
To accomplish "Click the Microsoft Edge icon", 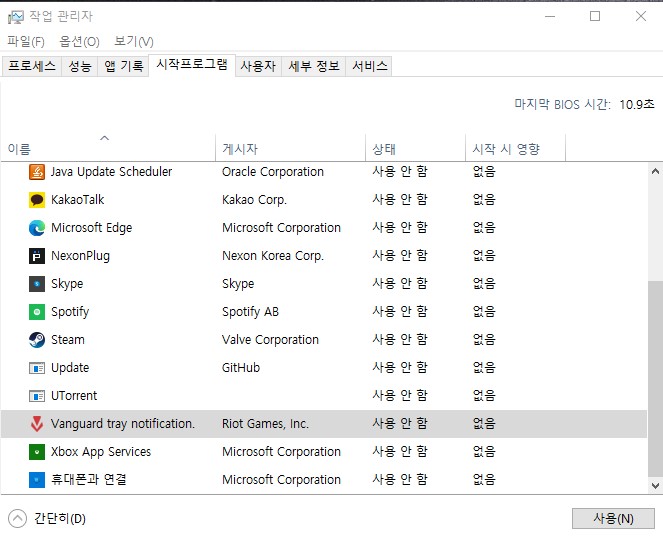I will [x=37, y=228].
